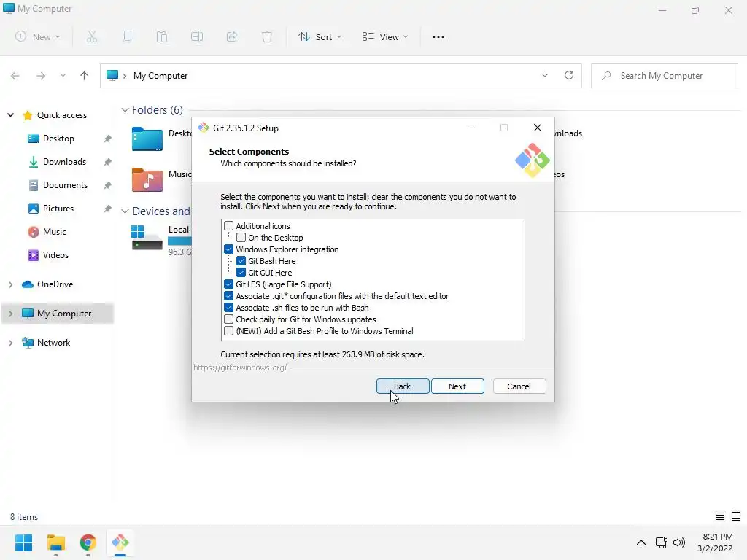Viewport: 747px width, 560px height.
Task: Click Next in Git Setup wizard
Action: (457, 386)
